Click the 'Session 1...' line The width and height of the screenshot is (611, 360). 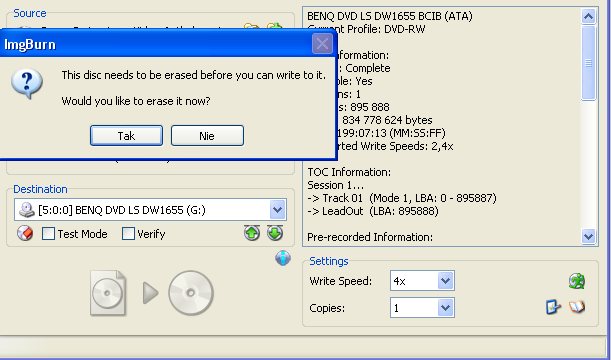coord(336,185)
